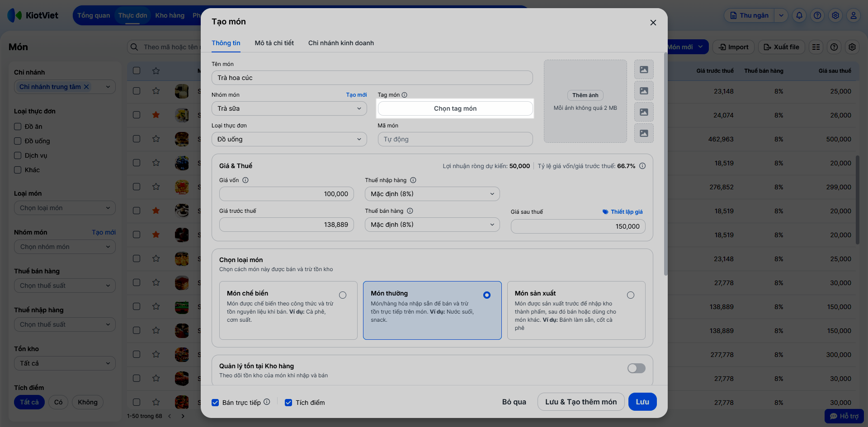Open the Tồn kho Tất cả dropdown

(65, 363)
